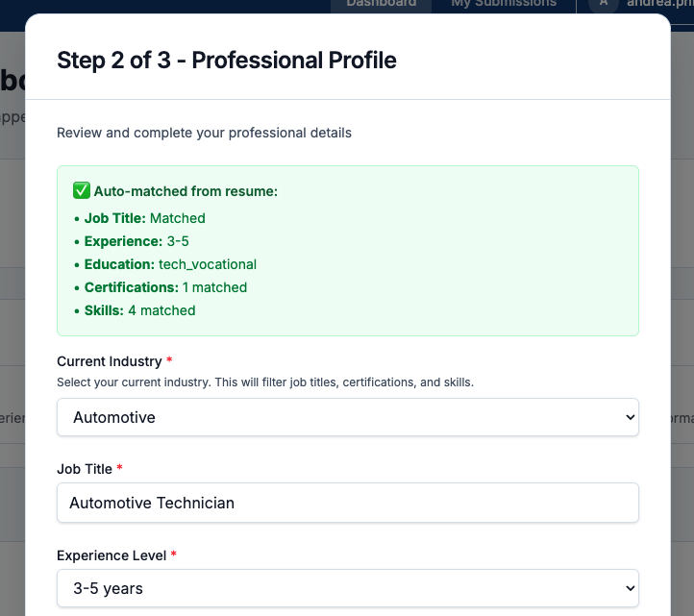Image resolution: width=694 pixels, height=616 pixels.
Task: Click the Current Industry field label
Action: 110,361
